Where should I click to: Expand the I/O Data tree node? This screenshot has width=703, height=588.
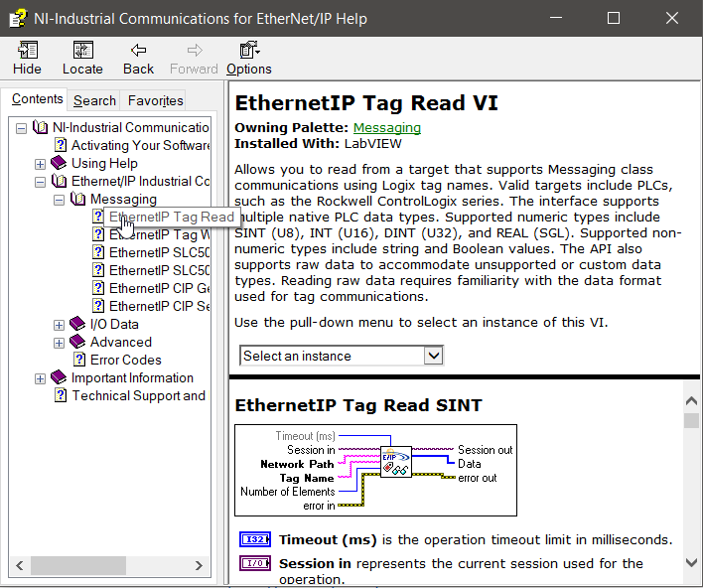[59, 325]
